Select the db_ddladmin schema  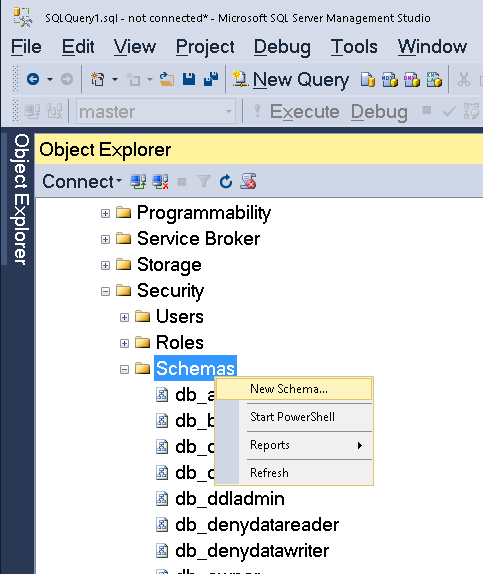tap(230, 499)
